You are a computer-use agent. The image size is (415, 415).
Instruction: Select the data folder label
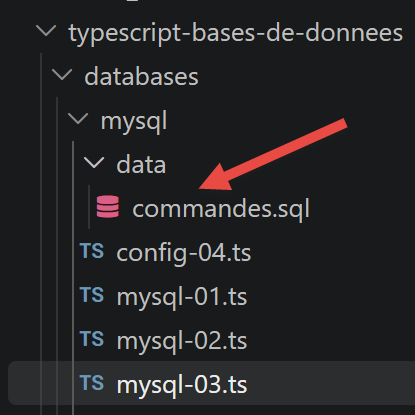(x=141, y=164)
